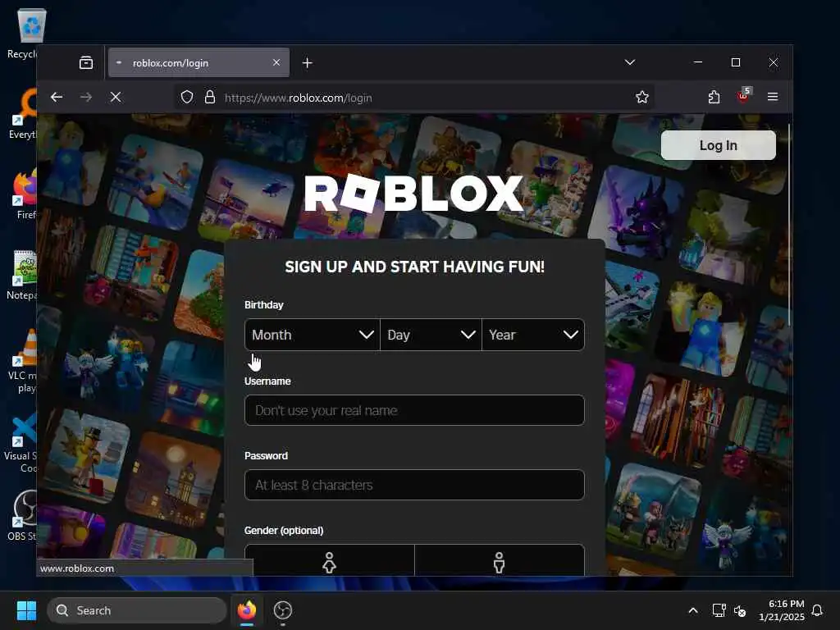View site security padlock information

210,97
